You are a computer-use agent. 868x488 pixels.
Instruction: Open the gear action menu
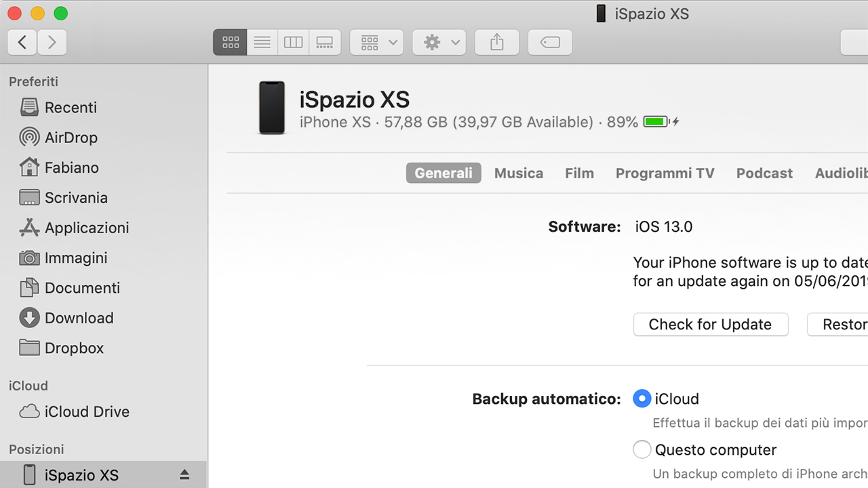click(x=439, y=43)
